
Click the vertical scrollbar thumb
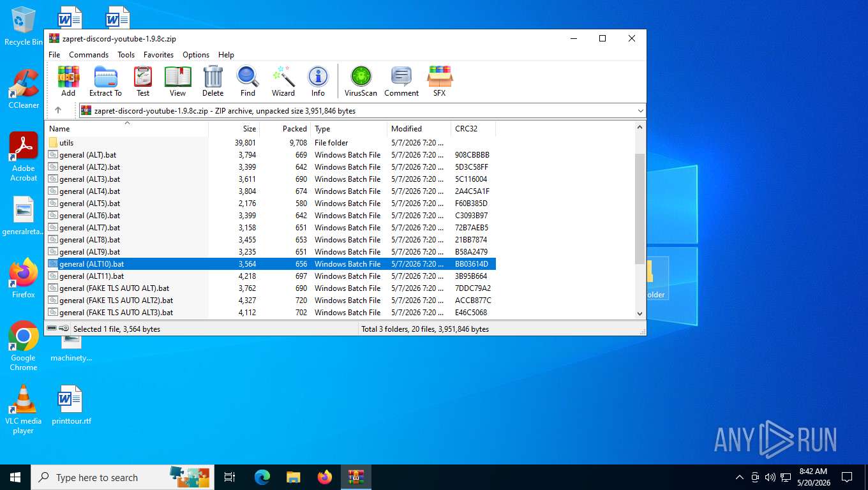click(640, 208)
